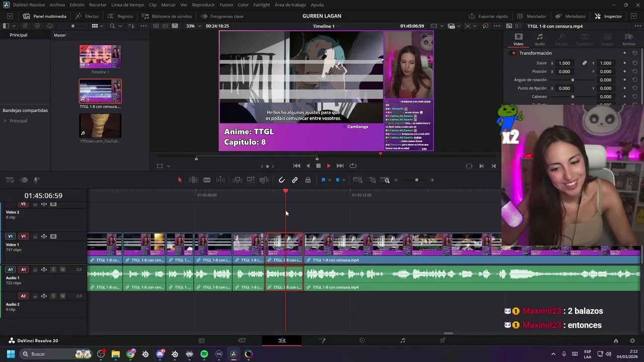
Task: Click Exportar rápido
Action: pyautogui.click(x=488, y=16)
